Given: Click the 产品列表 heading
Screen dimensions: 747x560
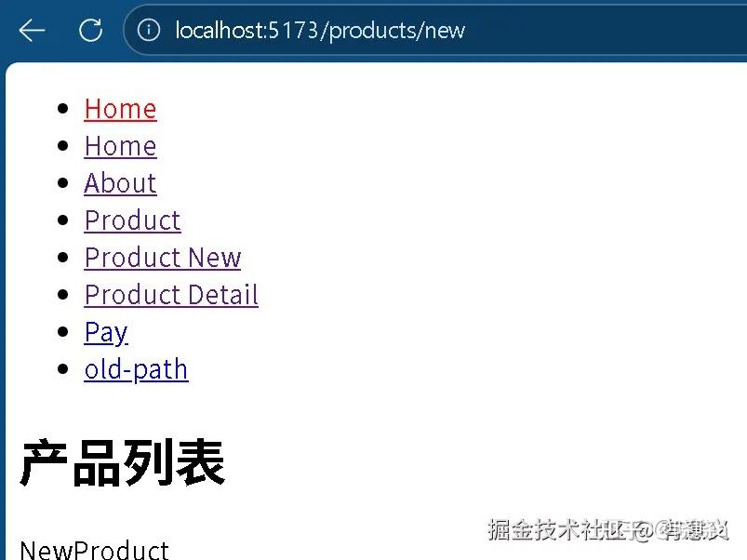Looking at the screenshot, I should 123,462.
